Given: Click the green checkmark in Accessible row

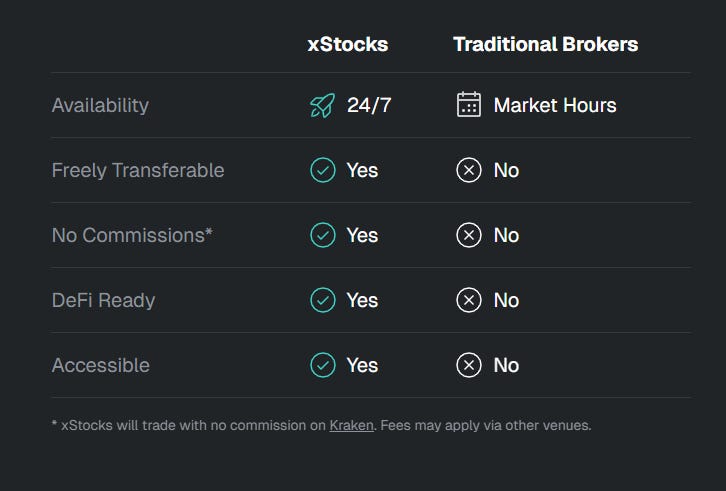Looking at the screenshot, I should pyautogui.click(x=323, y=365).
